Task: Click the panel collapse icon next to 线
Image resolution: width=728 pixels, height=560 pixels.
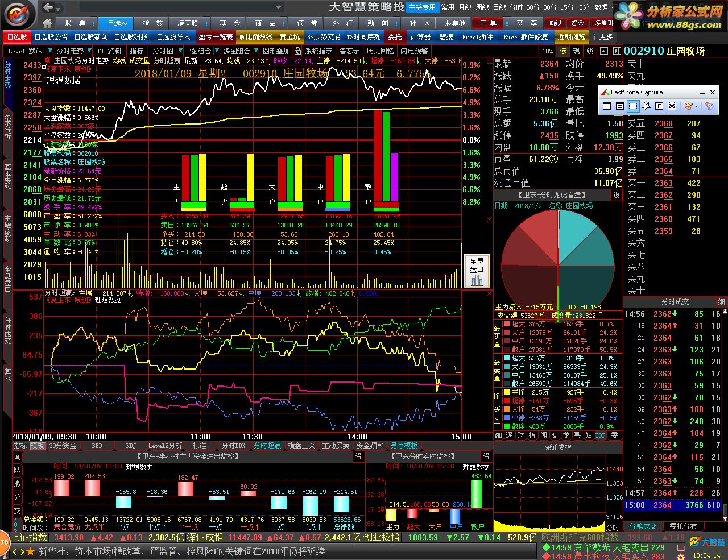Action: pyautogui.click(x=603, y=51)
